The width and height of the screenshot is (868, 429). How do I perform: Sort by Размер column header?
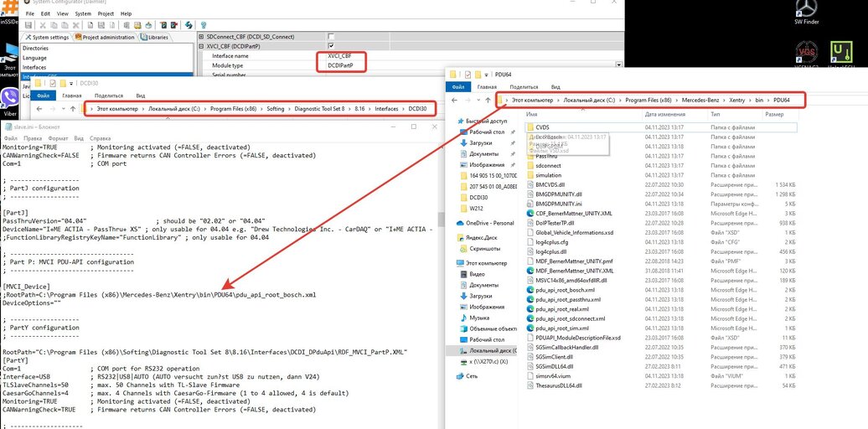(x=781, y=114)
